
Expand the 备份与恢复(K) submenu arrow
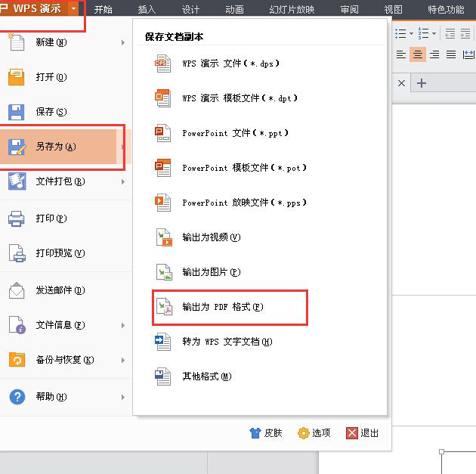click(123, 360)
